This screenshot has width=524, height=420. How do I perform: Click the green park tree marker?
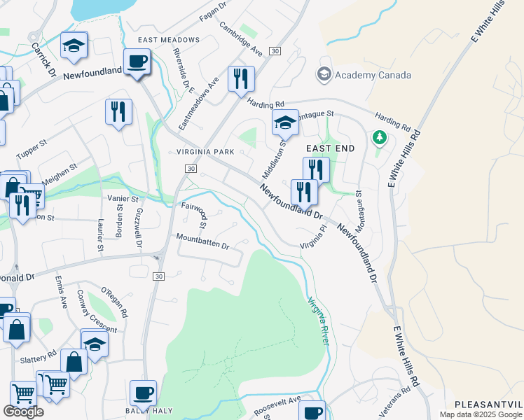point(379,138)
